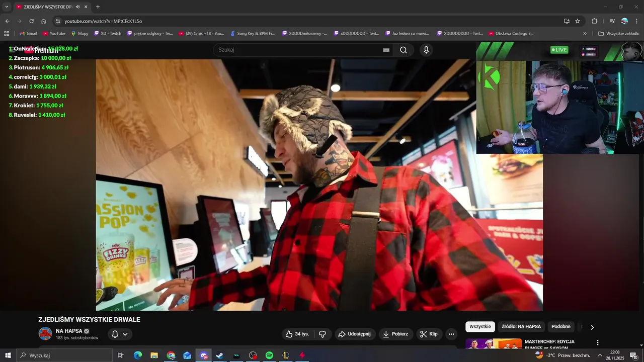The image size is (644, 362).
Task: Show hidden system tray icons chevron
Action: pos(600,355)
